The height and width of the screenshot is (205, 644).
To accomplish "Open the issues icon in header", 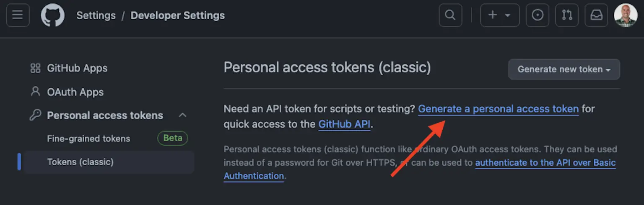I will (537, 15).
